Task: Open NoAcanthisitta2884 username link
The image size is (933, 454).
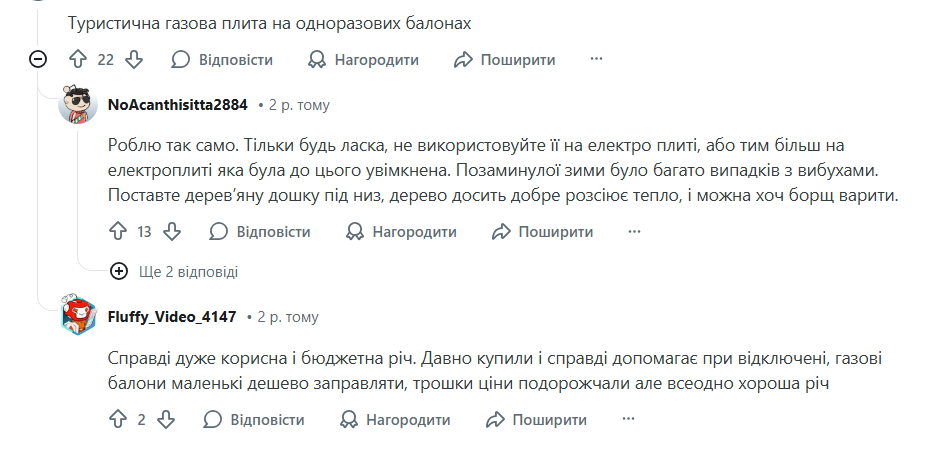Action: click(x=177, y=105)
